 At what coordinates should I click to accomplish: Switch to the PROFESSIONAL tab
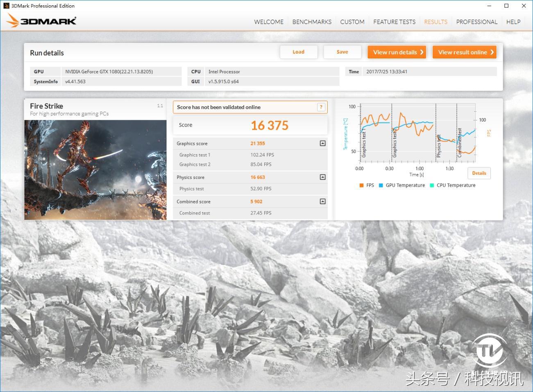[x=476, y=22]
